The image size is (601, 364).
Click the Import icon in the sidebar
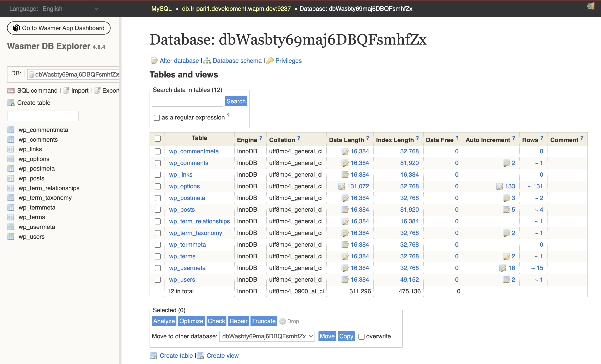65,90
